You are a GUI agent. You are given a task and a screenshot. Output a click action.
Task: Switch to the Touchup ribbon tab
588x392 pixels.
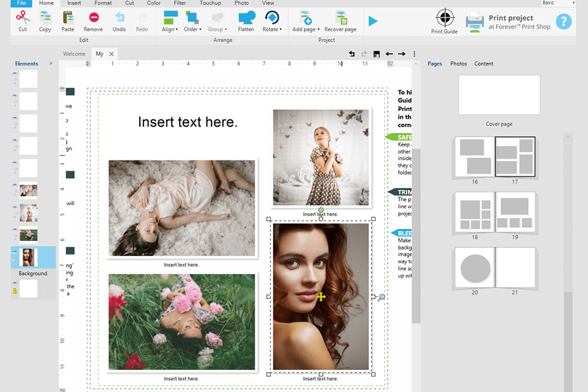[x=210, y=3]
